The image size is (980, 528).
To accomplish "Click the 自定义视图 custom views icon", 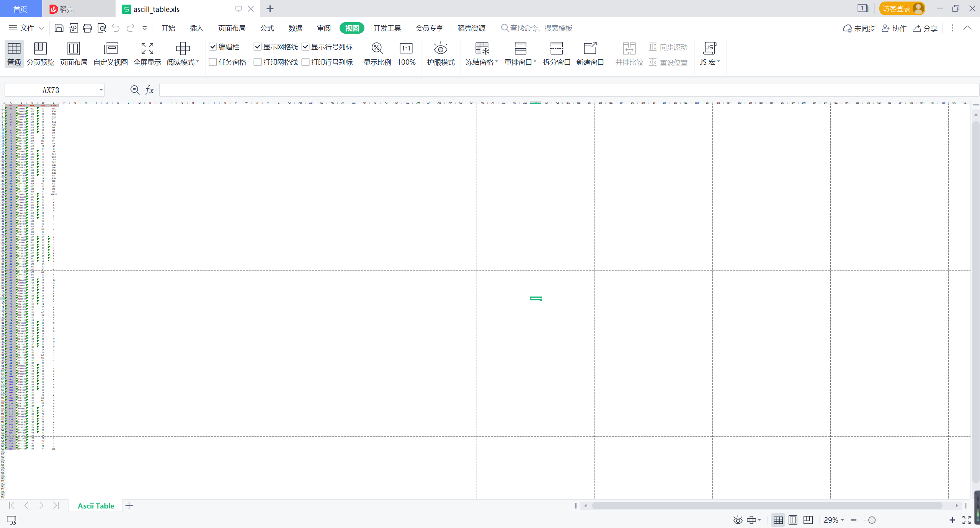I will coord(110,49).
